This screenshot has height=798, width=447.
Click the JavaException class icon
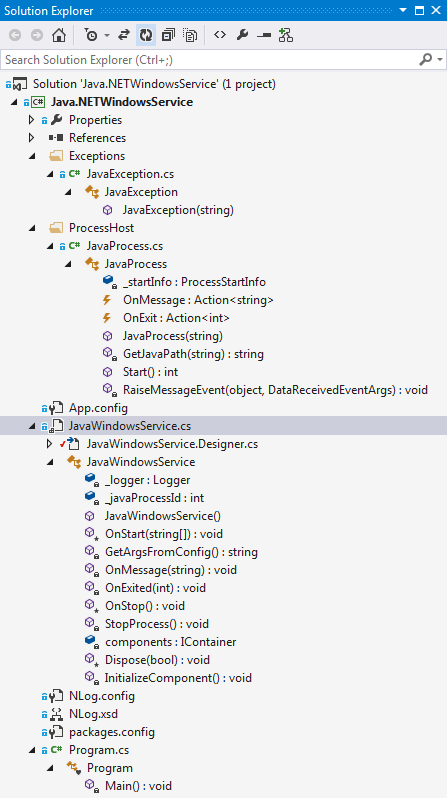[x=92, y=192]
